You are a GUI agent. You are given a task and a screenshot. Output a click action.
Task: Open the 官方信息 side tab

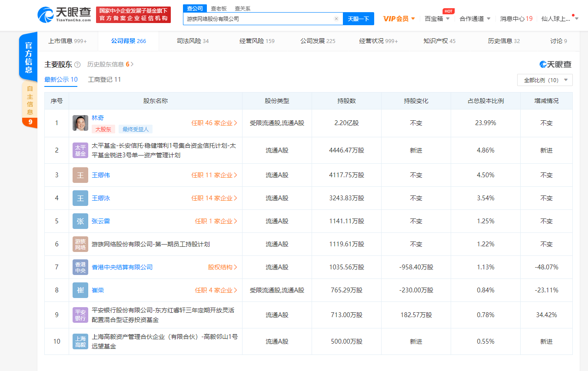28,57
